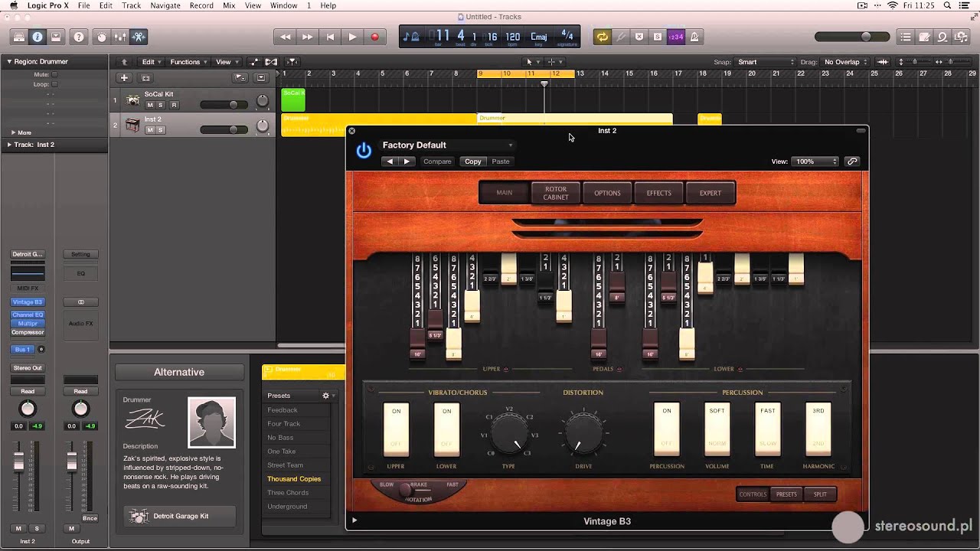
Task: Expand the Track: Inst 2 section
Action: (9, 145)
